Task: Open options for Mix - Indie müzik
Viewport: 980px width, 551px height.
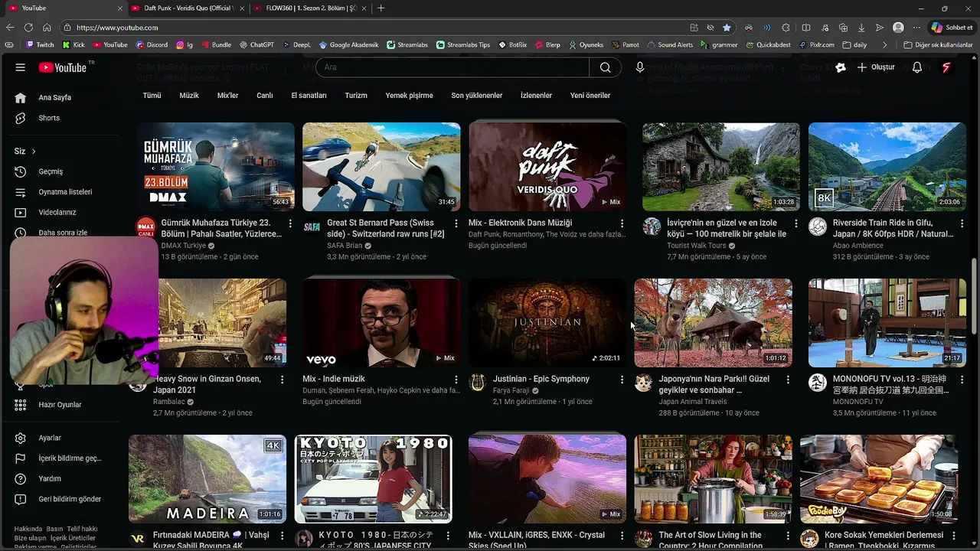Action: tap(456, 380)
